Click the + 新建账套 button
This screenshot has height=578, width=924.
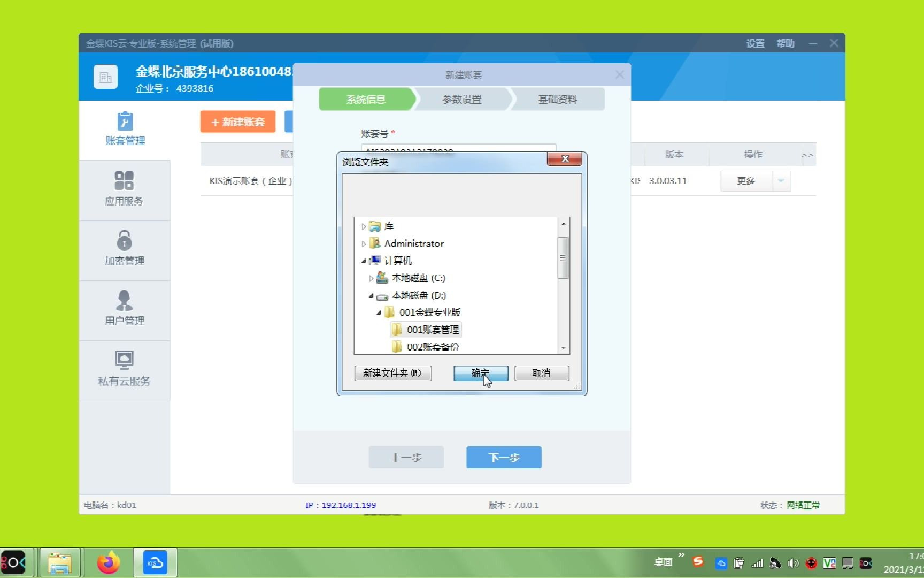point(238,121)
